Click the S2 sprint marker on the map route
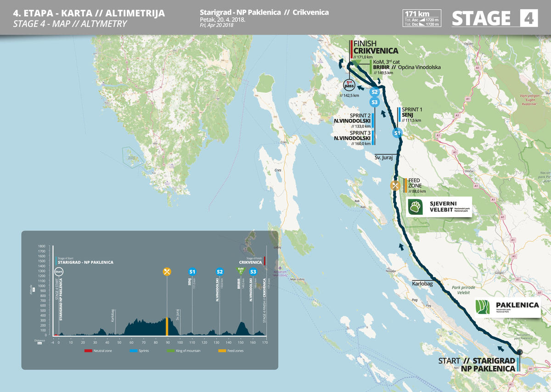Screen dimensions: 551x392 click(375, 92)
